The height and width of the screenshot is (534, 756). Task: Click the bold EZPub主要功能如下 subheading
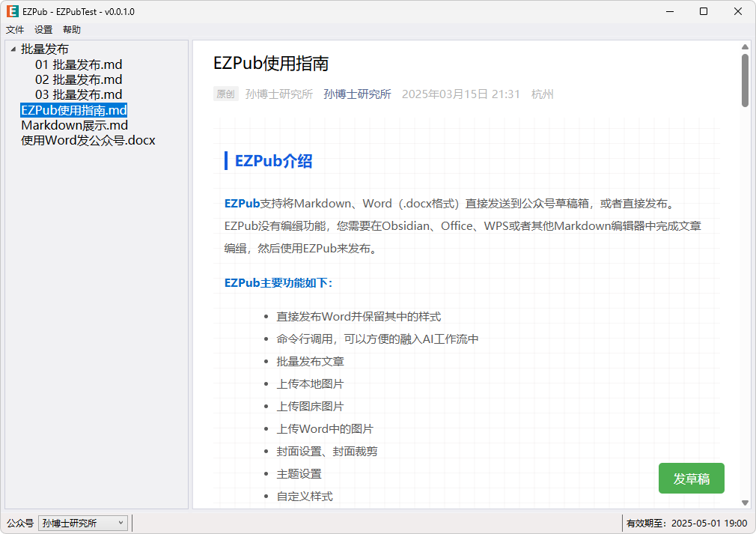278,282
